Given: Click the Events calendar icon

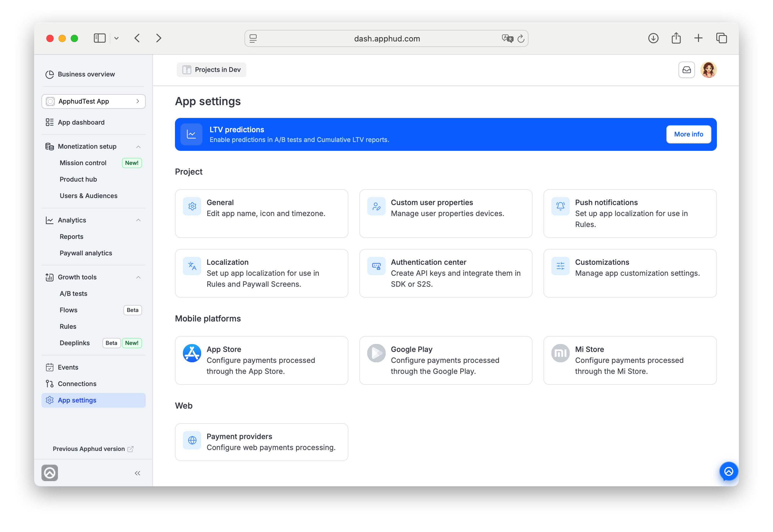Looking at the screenshot, I should pos(50,367).
